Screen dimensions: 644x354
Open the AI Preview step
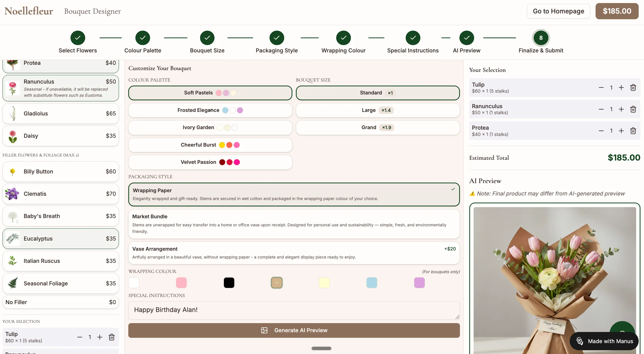pyautogui.click(x=467, y=38)
